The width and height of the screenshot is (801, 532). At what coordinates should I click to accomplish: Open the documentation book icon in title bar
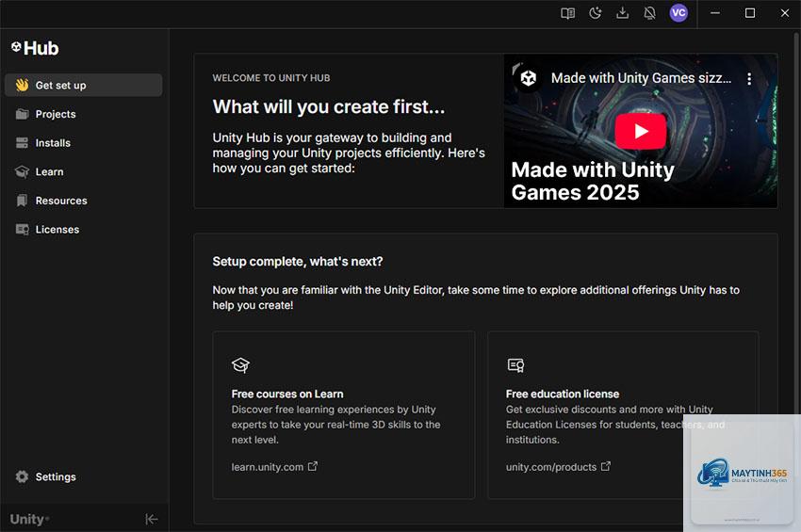(567, 13)
